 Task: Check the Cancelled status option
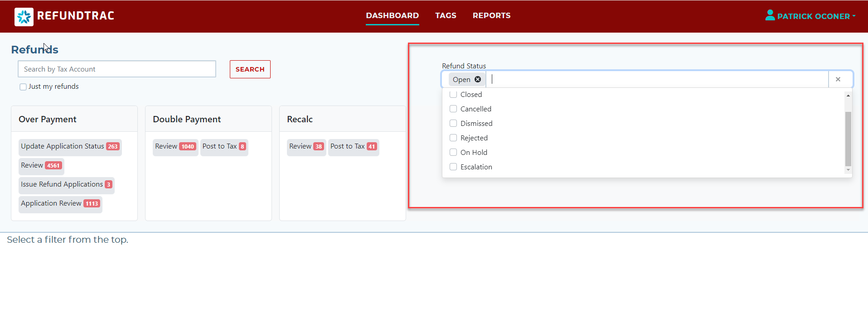point(453,109)
